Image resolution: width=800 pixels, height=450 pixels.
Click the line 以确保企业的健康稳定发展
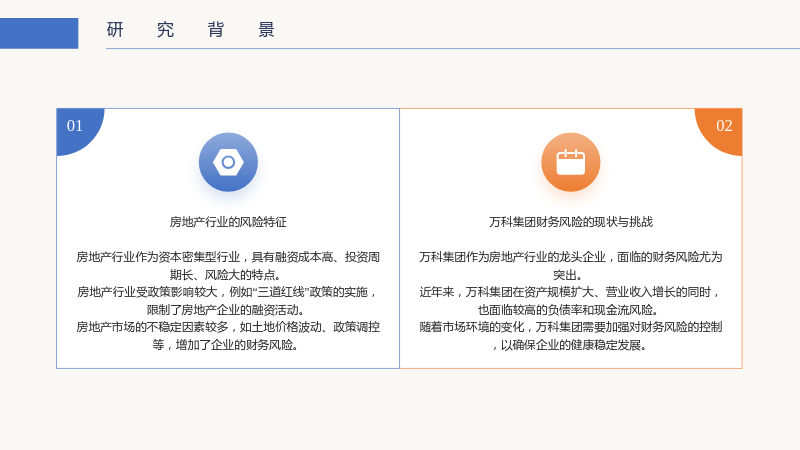(570, 345)
